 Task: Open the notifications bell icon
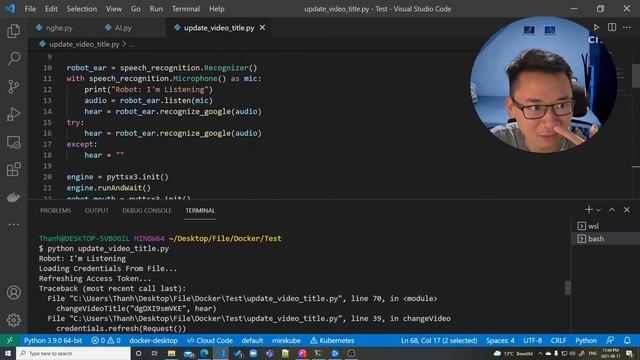click(627, 340)
